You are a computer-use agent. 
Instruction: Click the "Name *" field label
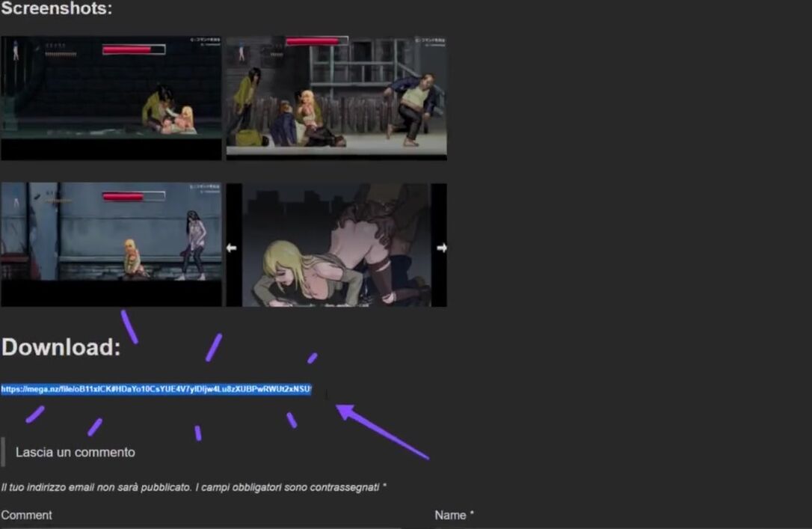pos(454,515)
